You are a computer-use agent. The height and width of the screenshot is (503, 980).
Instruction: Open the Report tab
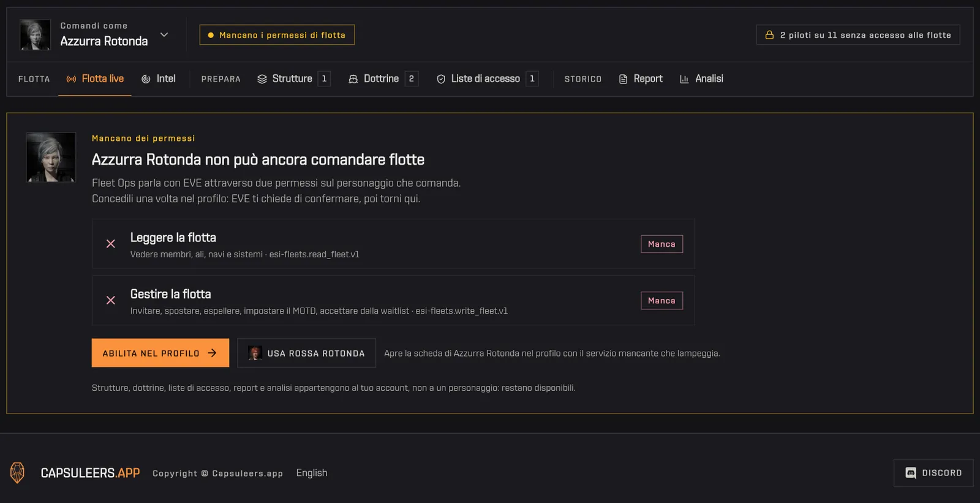pos(641,79)
